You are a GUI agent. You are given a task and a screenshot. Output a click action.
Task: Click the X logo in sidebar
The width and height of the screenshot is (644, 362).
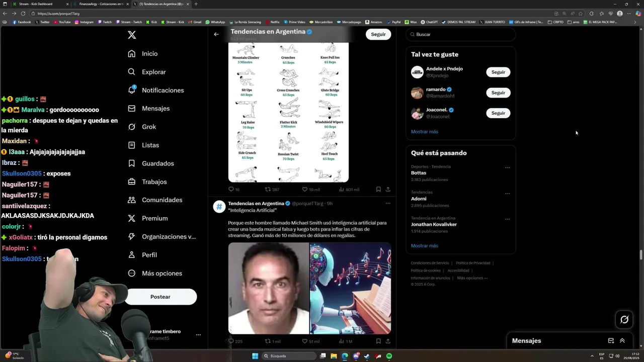(132, 35)
